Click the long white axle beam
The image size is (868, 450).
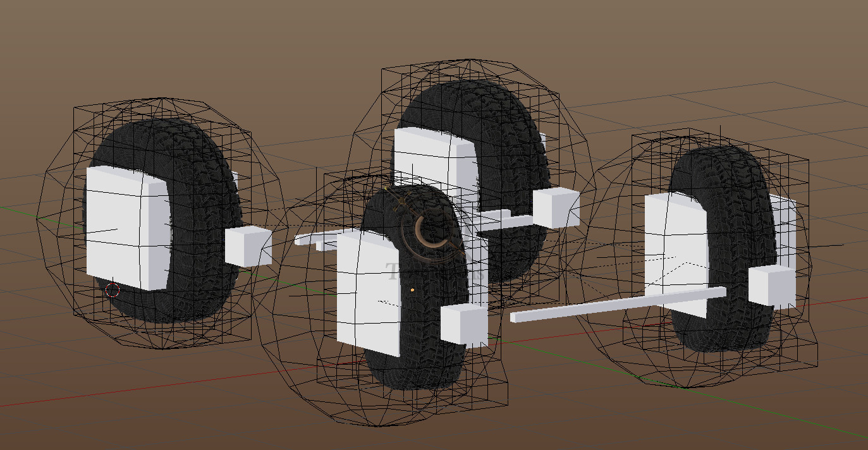[x=601, y=303]
